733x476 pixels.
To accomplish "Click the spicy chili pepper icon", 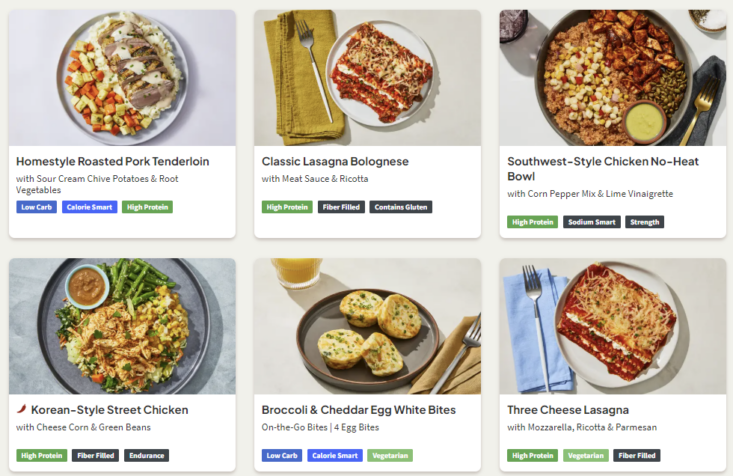I will (x=22, y=409).
